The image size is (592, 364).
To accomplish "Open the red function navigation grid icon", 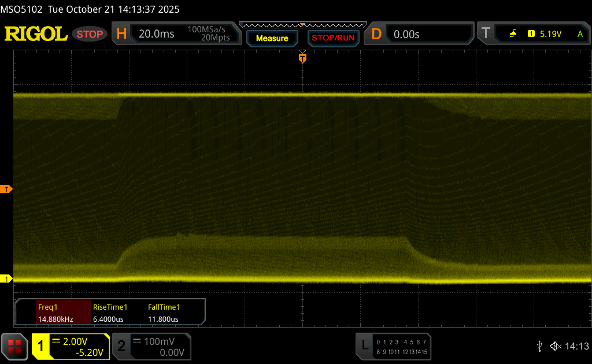I will click(x=14, y=346).
